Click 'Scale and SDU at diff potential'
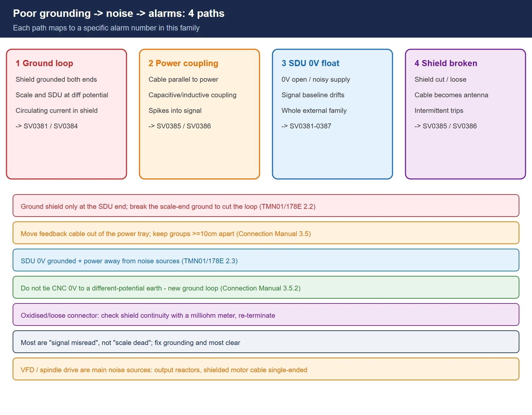The image size is (532, 415). point(62,95)
